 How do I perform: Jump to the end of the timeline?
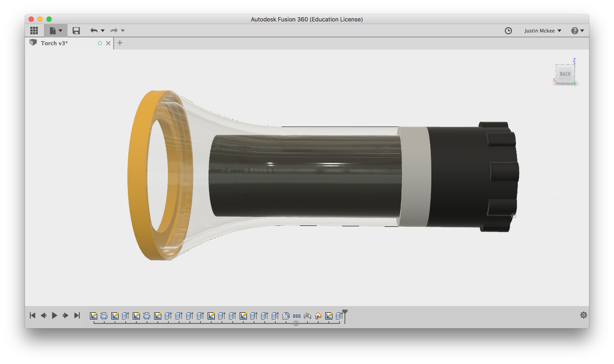coord(77,315)
